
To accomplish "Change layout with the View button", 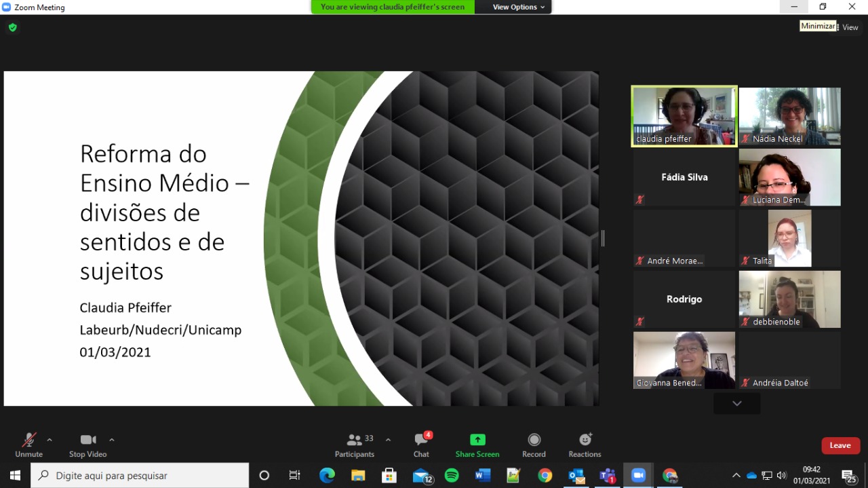I will 849,28.
